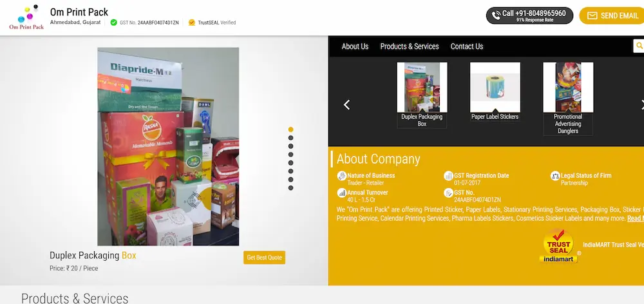Show previous product thumbnails with left arrow
The image size is (644, 304).
pos(346,105)
